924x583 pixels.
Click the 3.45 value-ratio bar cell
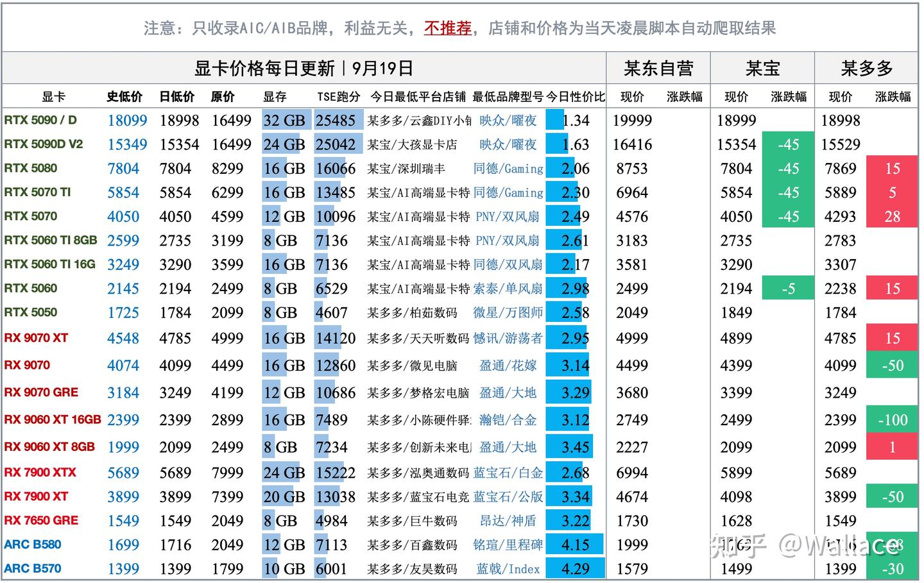575,447
